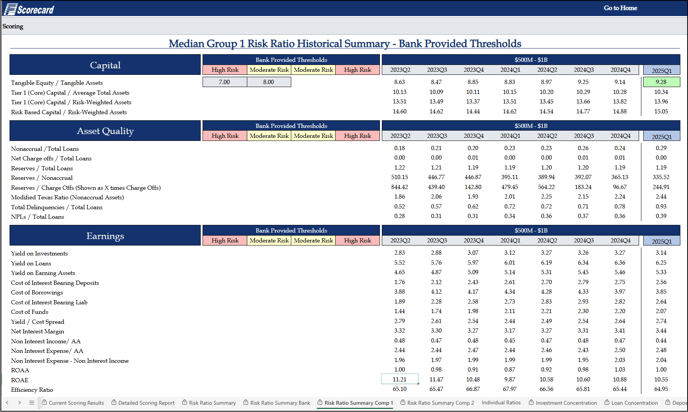Click the Earnings section header

click(x=105, y=236)
